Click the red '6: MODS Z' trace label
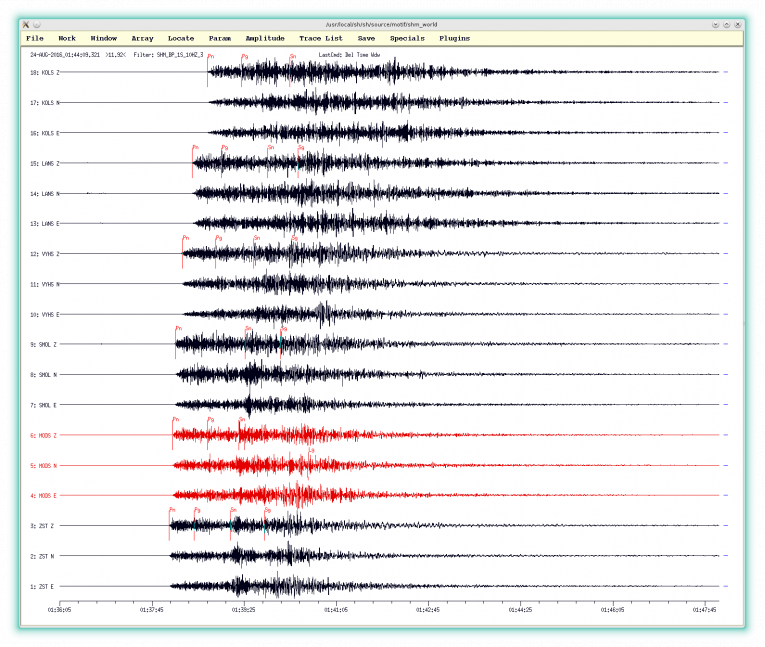 tap(47, 435)
